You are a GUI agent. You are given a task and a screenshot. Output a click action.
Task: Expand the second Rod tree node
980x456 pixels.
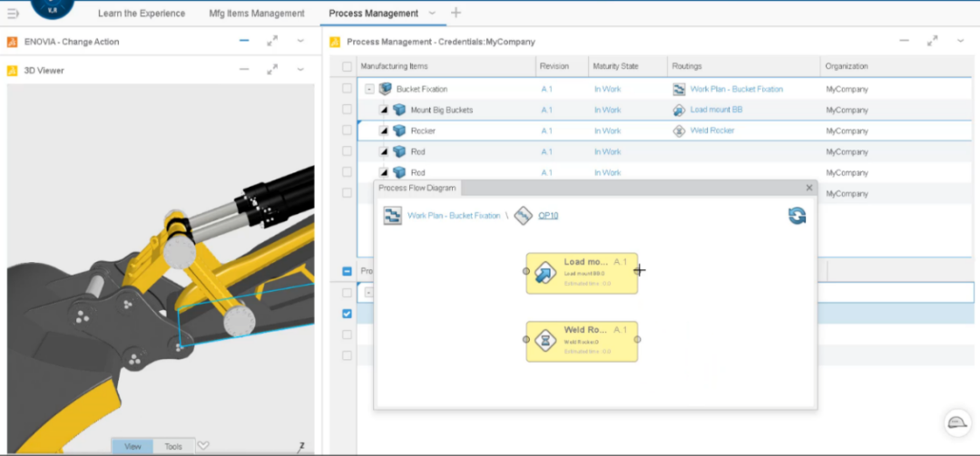tap(384, 172)
